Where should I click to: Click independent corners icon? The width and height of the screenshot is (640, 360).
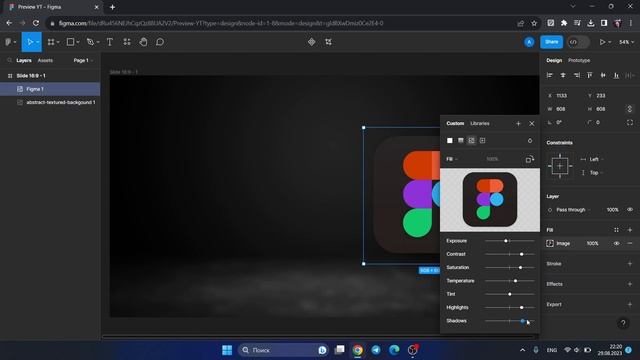630,122
